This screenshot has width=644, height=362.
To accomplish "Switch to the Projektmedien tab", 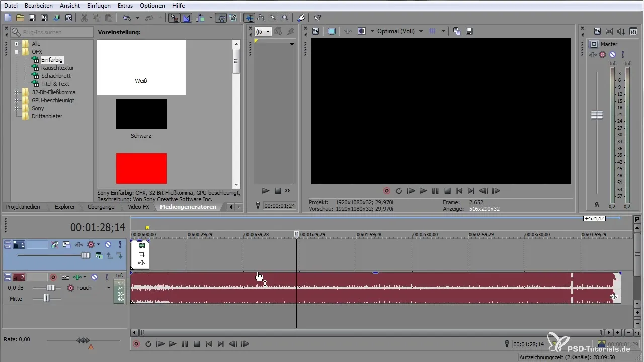I will 23,207.
